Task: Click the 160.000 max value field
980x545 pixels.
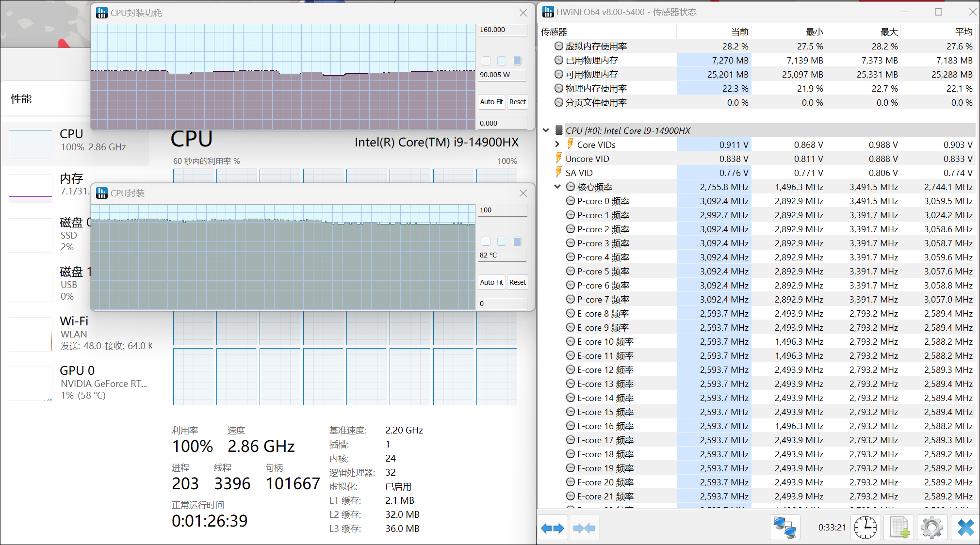Action: click(502, 30)
